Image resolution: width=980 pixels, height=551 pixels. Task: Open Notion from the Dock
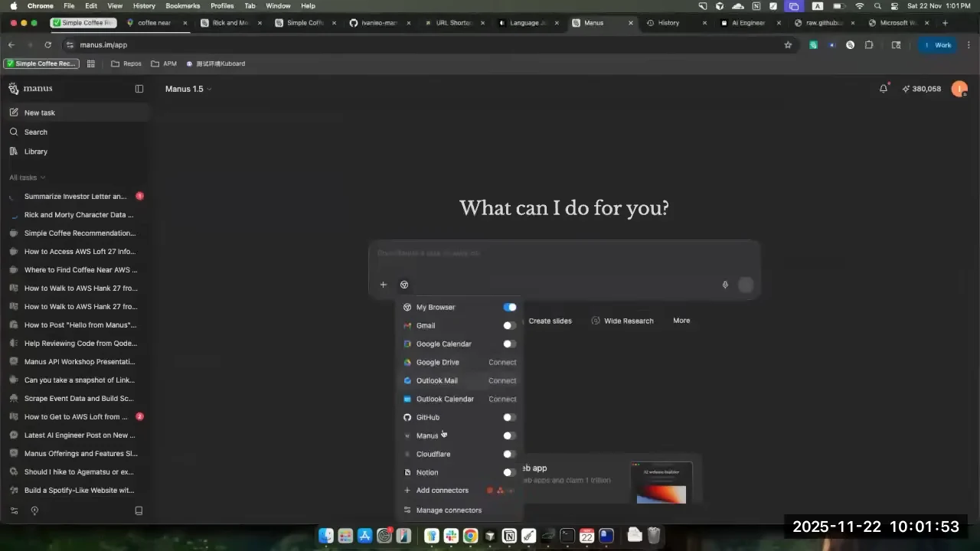[x=509, y=536]
